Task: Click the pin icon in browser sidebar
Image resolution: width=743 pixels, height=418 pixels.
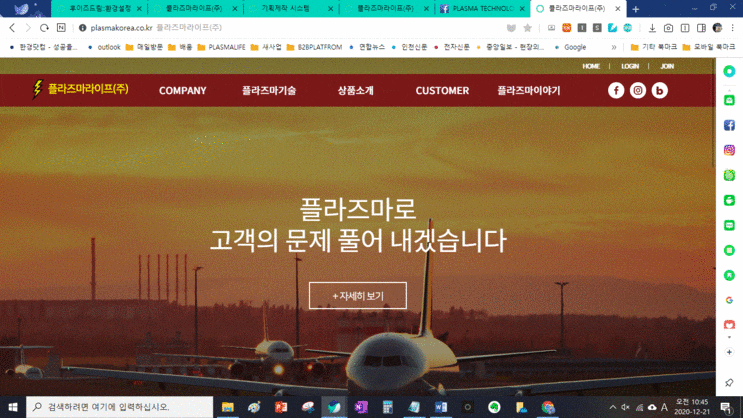Action: click(729, 382)
